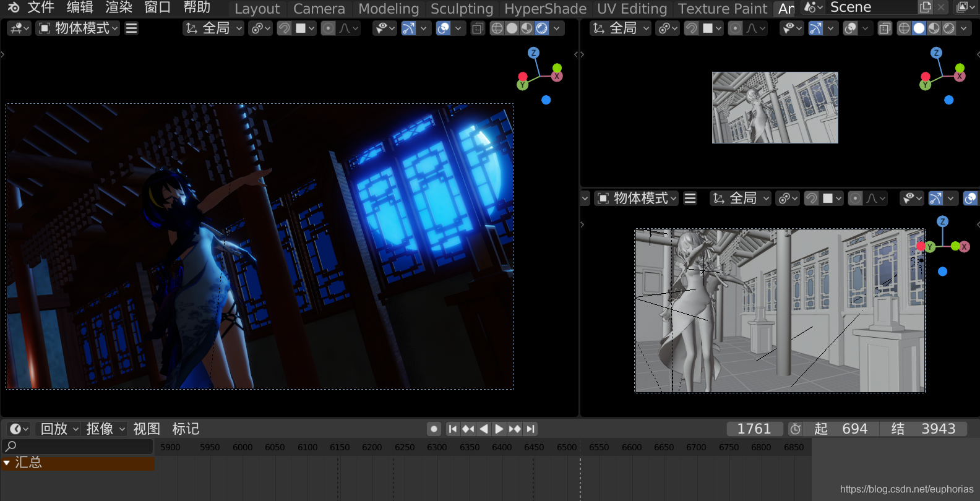
Task: Toggle snapping magnet in left viewport
Action: (x=285, y=28)
